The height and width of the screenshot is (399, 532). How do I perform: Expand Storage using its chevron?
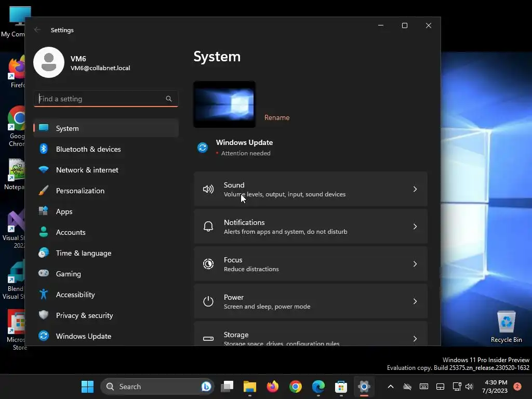click(x=415, y=339)
